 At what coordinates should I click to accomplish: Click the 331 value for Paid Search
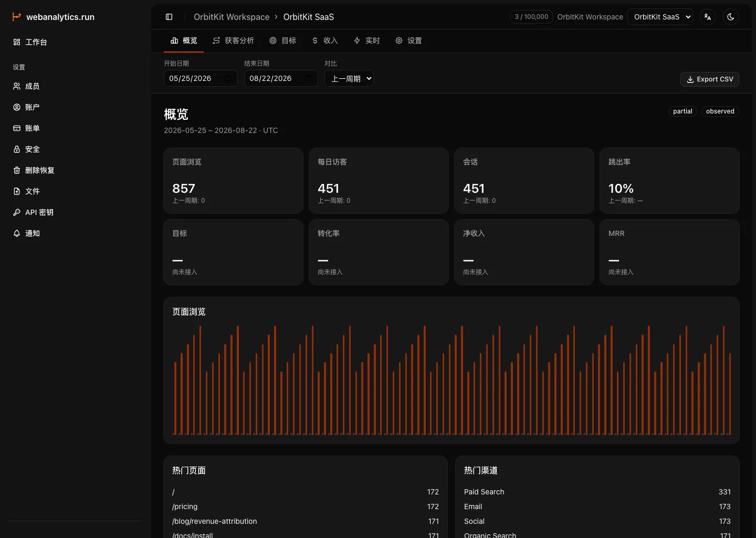[724, 492]
